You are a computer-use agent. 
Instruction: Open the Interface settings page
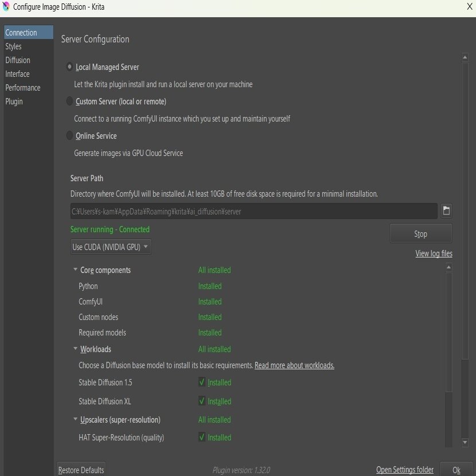29,74
